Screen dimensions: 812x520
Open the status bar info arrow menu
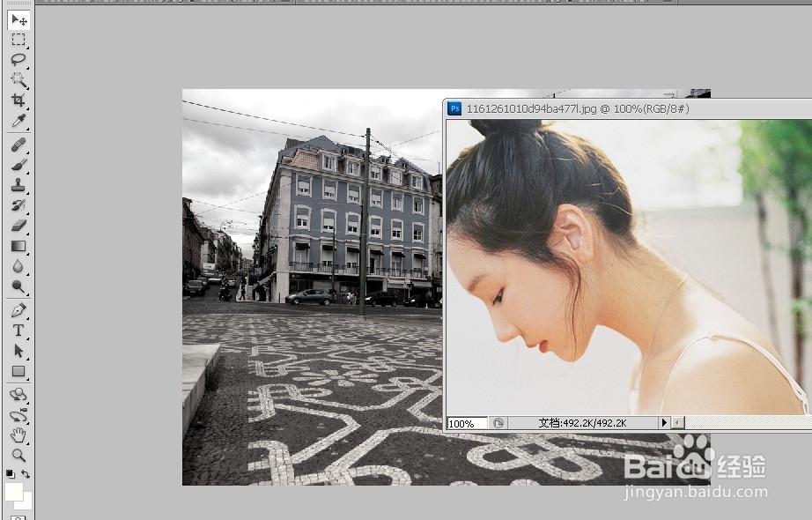pos(664,423)
